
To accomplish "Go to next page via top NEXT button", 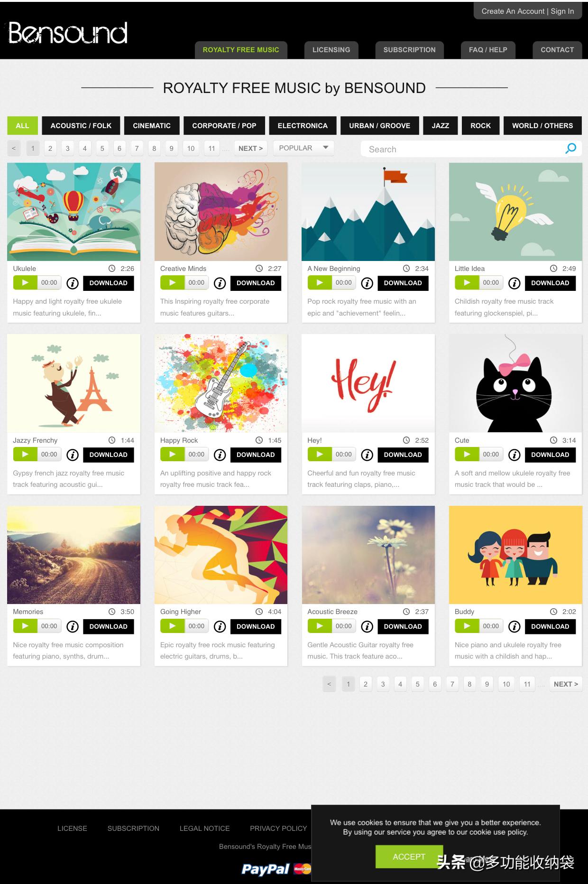I will point(250,149).
